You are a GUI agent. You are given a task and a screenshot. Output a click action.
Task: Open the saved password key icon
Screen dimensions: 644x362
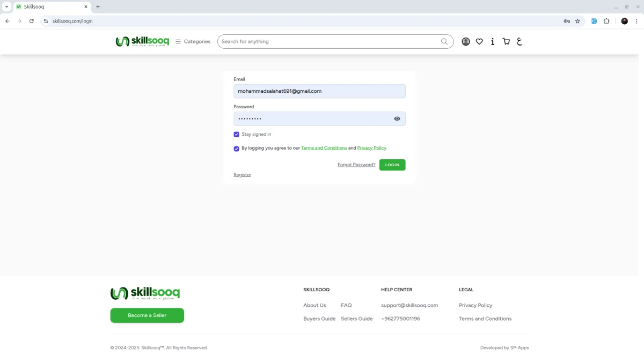coord(566,21)
